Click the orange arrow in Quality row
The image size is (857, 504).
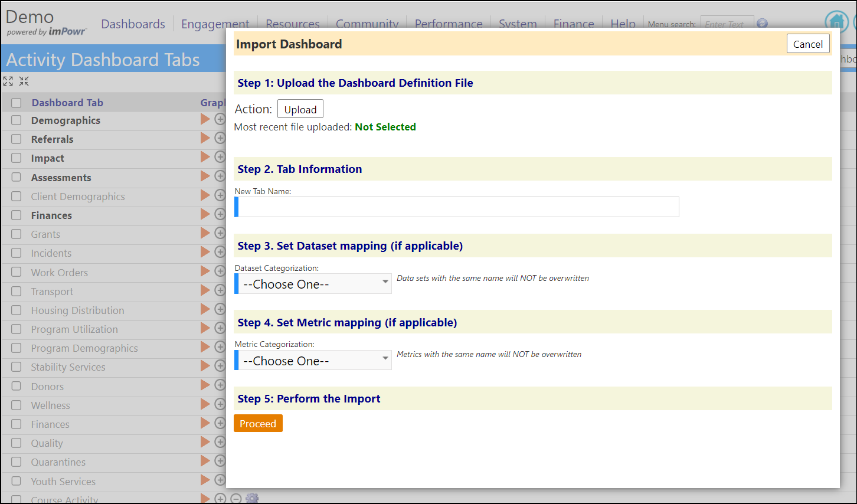[x=205, y=441]
